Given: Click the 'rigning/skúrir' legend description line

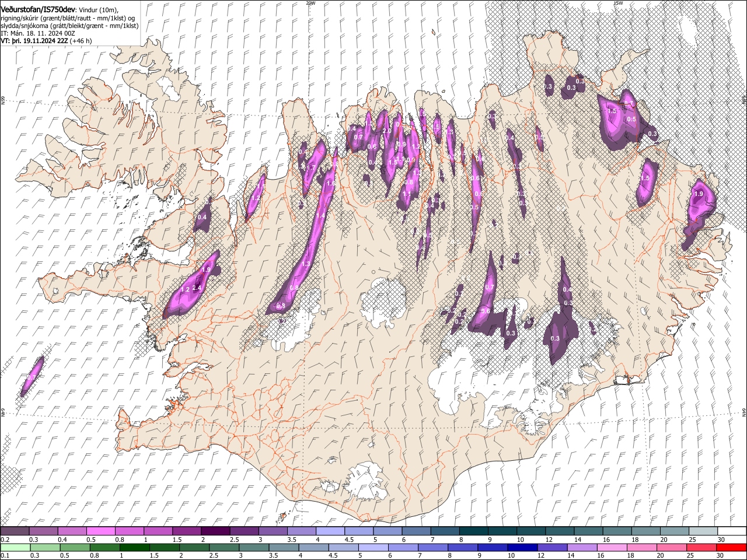Looking at the screenshot, I should pyautogui.click(x=68, y=17).
